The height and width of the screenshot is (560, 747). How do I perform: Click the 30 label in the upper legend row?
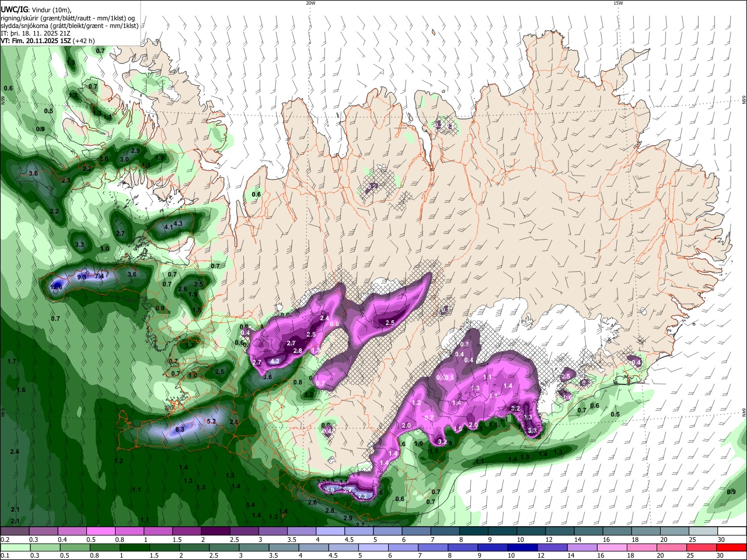pos(721,540)
